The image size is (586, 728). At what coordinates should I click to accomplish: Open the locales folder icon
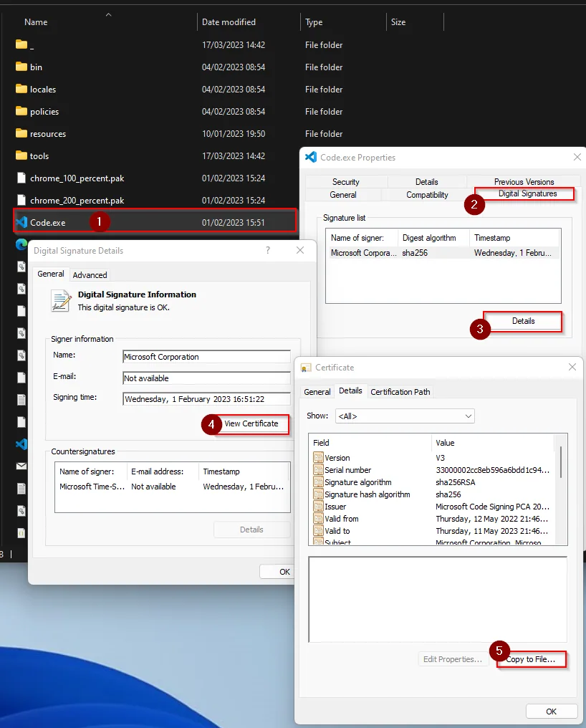[21, 89]
